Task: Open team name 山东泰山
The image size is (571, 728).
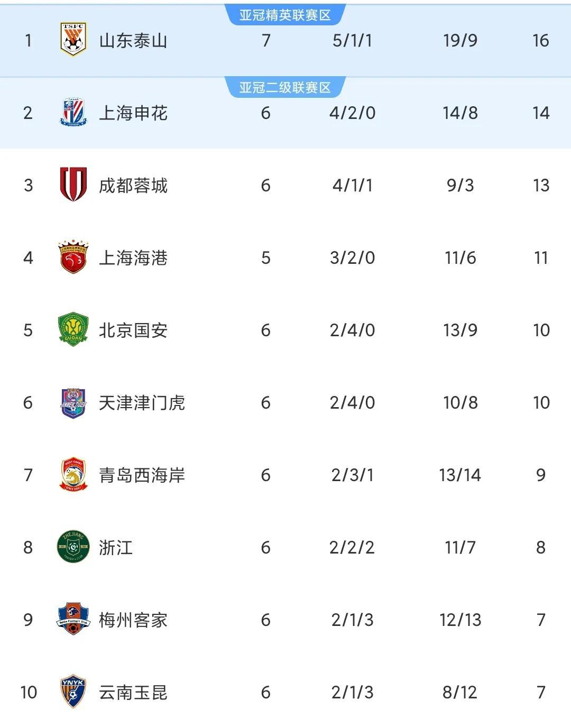Action: pyautogui.click(x=133, y=40)
